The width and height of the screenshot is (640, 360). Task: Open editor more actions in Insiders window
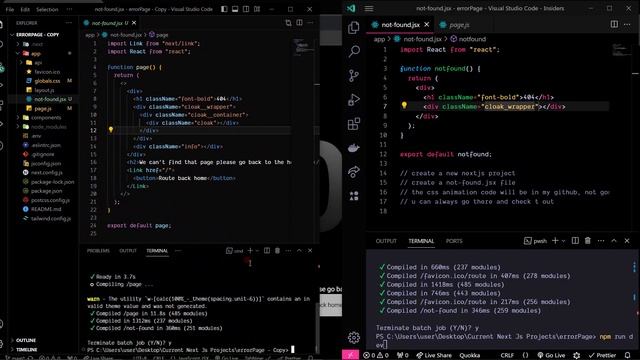tap(627, 24)
